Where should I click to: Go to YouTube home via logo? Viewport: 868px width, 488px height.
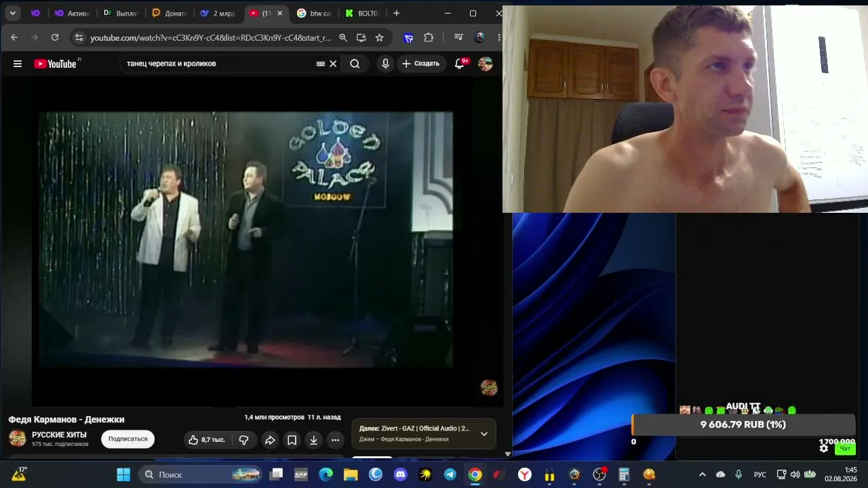57,64
